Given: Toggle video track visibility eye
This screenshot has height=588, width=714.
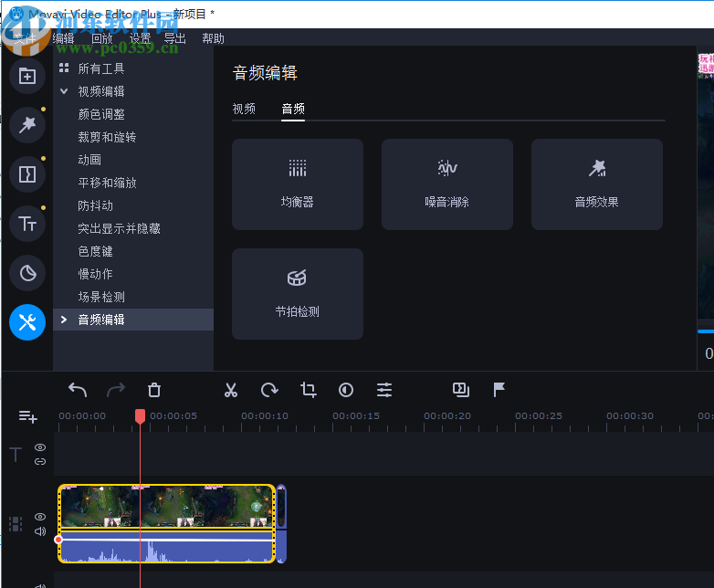Looking at the screenshot, I should pos(40,517).
